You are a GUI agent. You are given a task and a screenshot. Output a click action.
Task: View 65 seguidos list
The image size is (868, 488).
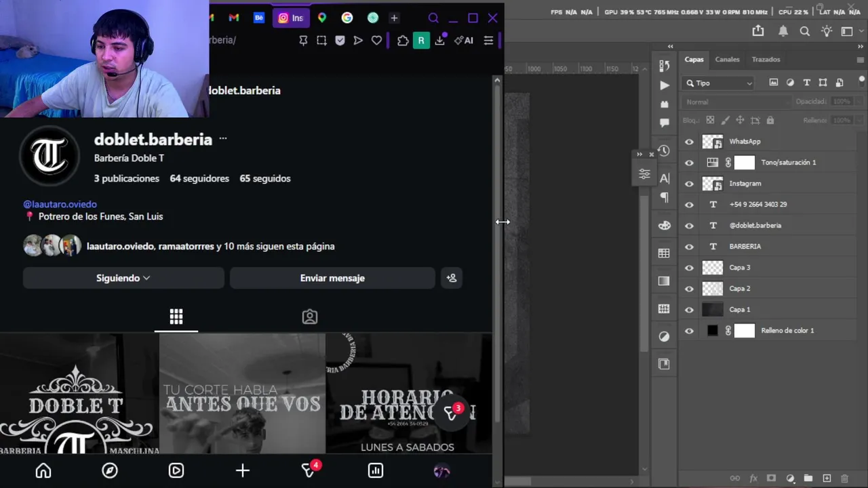(264, 178)
